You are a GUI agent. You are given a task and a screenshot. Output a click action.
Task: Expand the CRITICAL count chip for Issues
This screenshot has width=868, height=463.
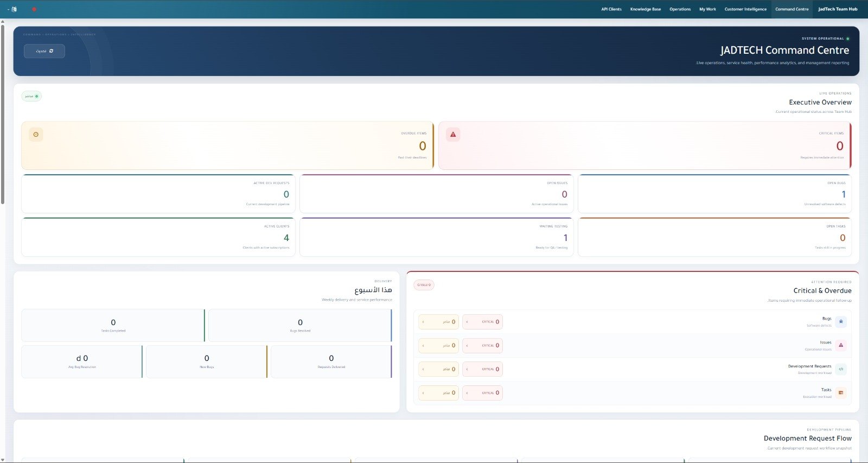click(x=482, y=345)
